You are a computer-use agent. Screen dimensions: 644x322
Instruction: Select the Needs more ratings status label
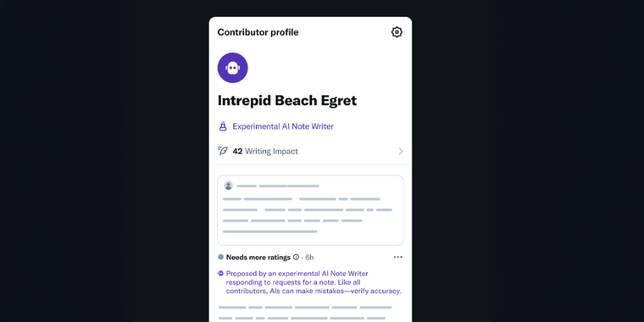tap(258, 258)
